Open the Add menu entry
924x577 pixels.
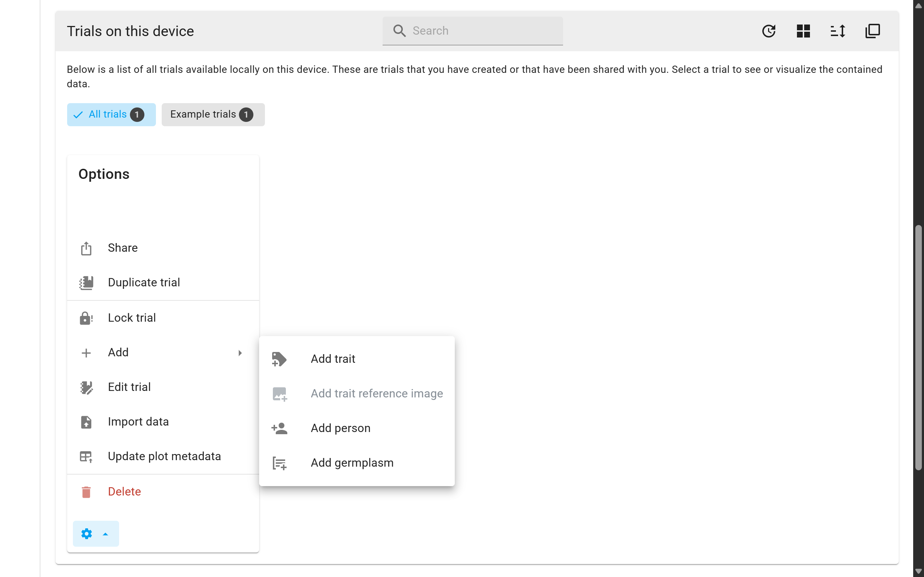[x=118, y=353]
